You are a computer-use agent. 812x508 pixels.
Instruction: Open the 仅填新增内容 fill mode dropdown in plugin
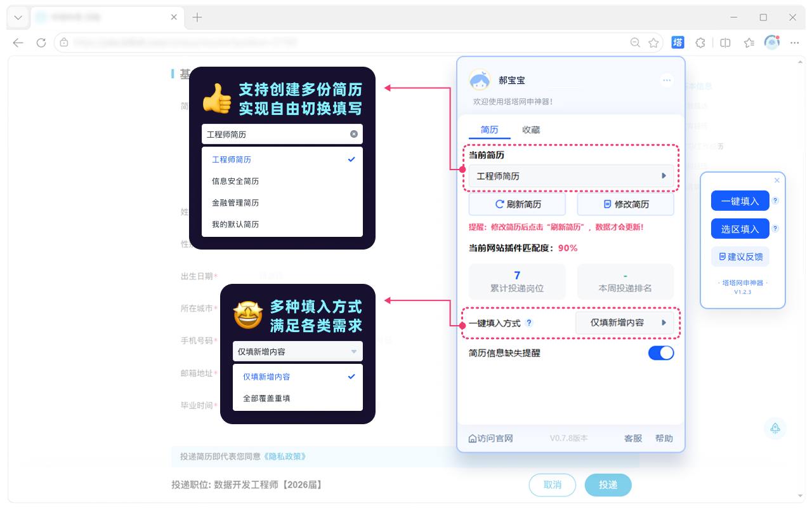pos(625,323)
